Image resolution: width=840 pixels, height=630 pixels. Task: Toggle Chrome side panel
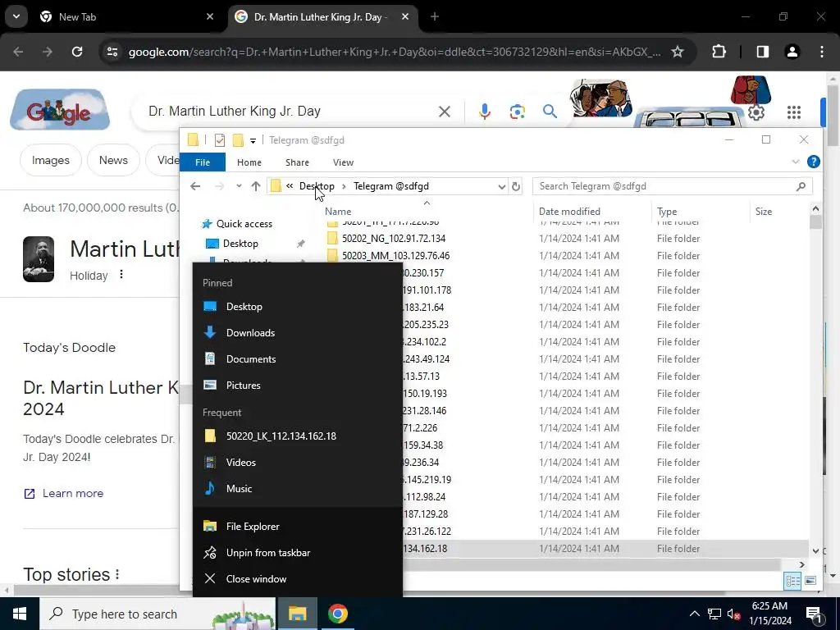[762, 52]
